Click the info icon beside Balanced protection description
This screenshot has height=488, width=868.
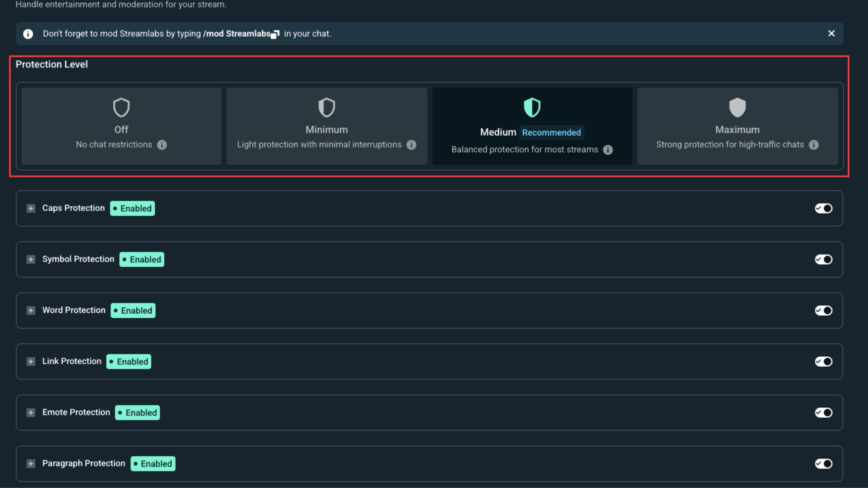(608, 150)
